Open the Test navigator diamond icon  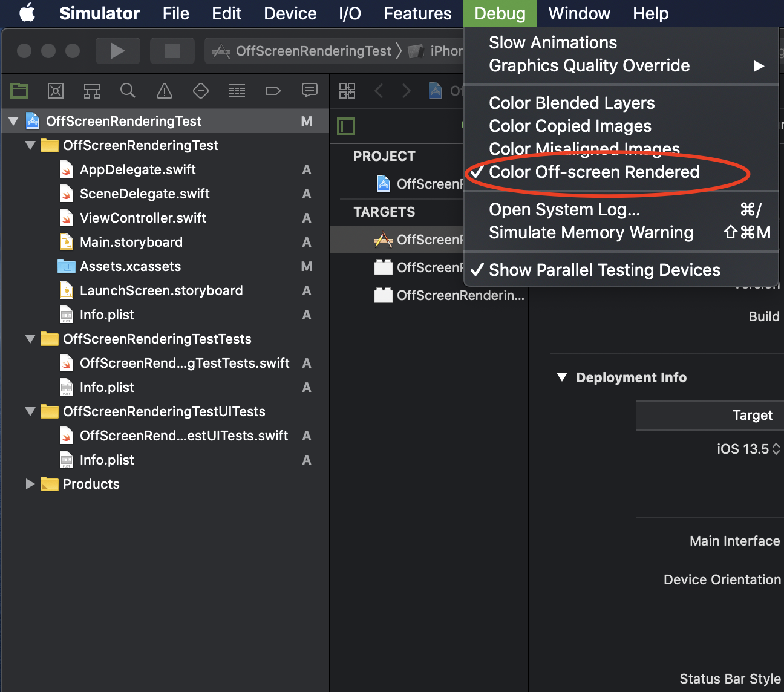click(201, 91)
